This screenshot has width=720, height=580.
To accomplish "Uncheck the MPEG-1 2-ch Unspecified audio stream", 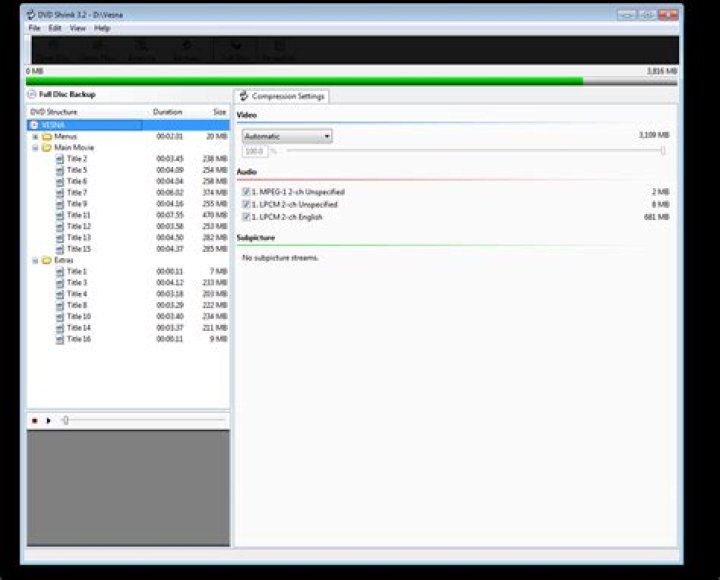I will pos(246,192).
